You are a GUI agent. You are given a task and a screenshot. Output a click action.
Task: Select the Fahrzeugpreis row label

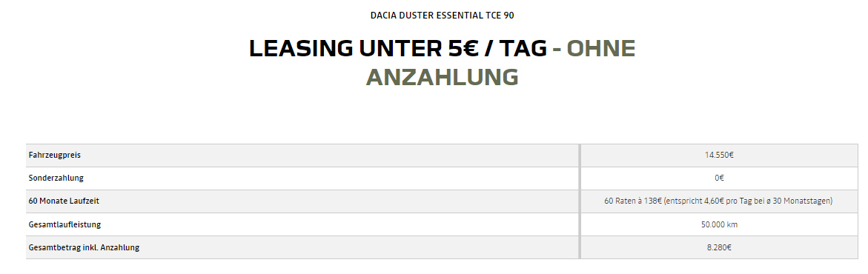pos(54,155)
